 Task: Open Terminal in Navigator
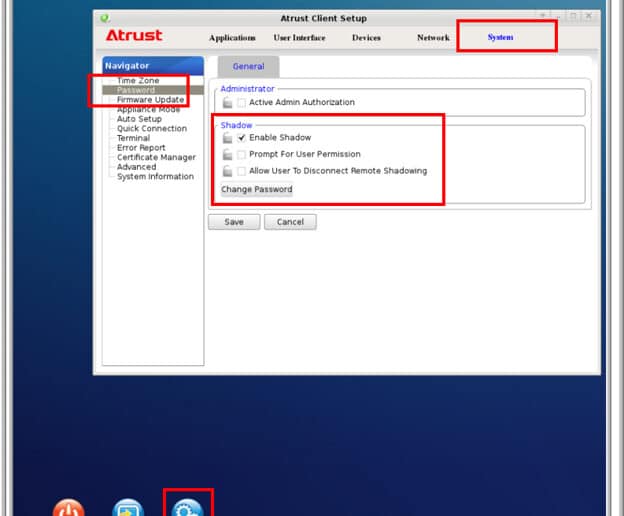point(133,138)
